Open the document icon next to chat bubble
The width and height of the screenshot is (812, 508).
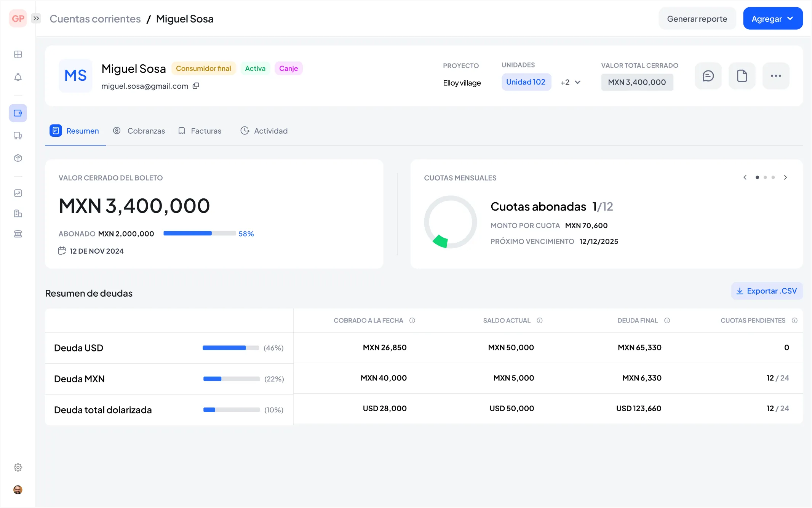coord(742,76)
